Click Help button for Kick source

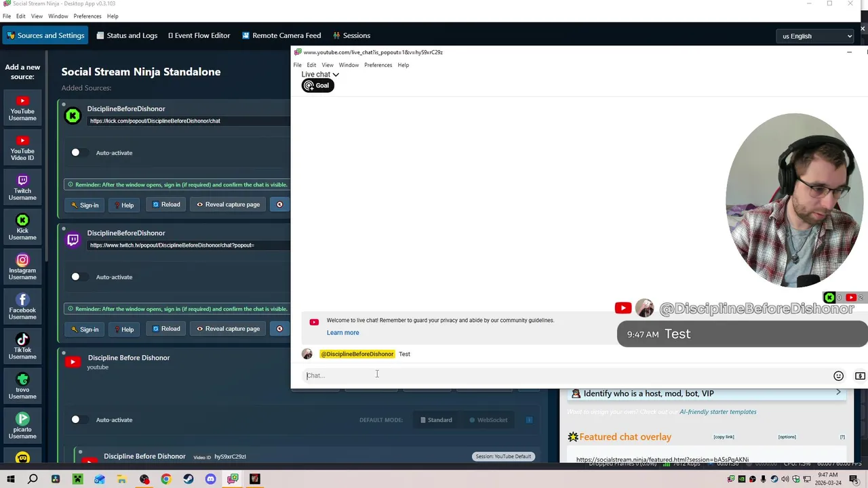[x=123, y=205]
